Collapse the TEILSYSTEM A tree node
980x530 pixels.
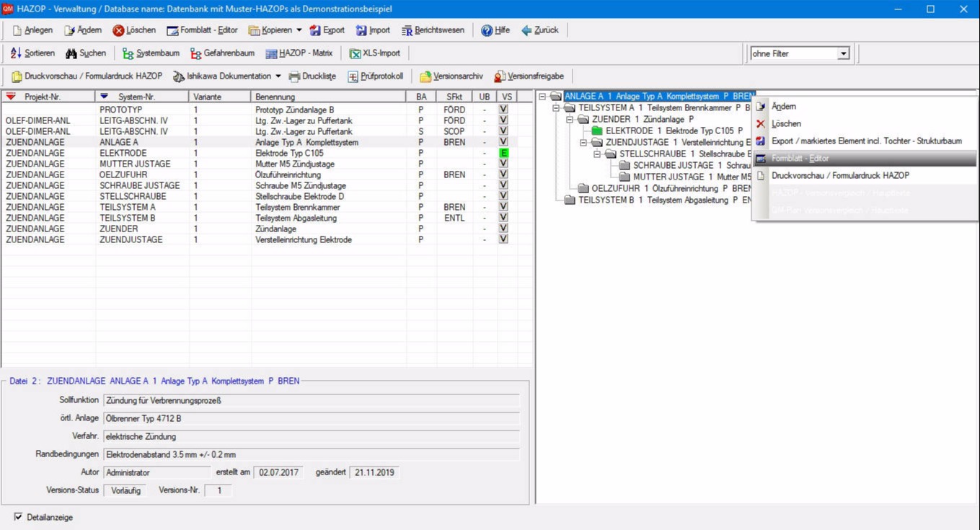pyautogui.click(x=556, y=107)
